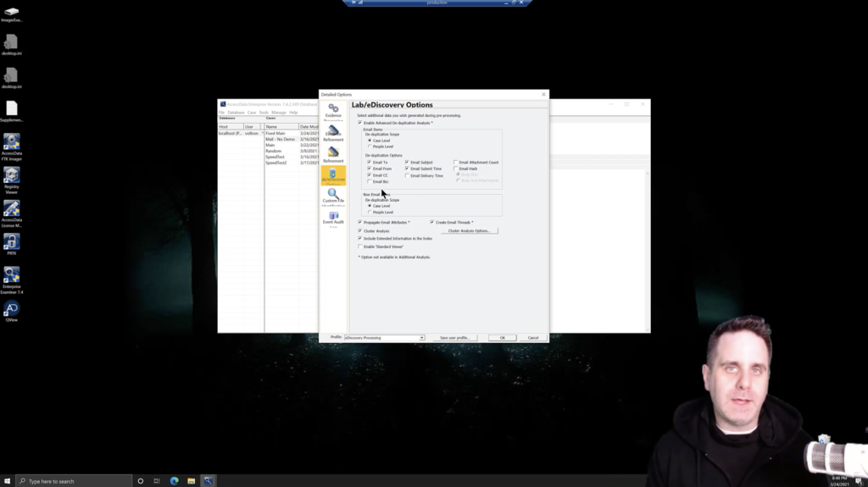
Task: Click the Host column header in Databases
Action: coord(231,127)
